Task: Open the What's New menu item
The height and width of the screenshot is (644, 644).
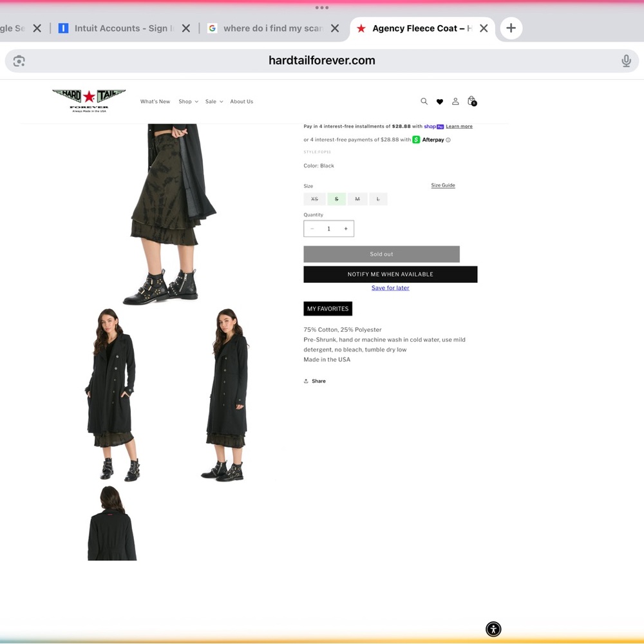Action: click(155, 102)
